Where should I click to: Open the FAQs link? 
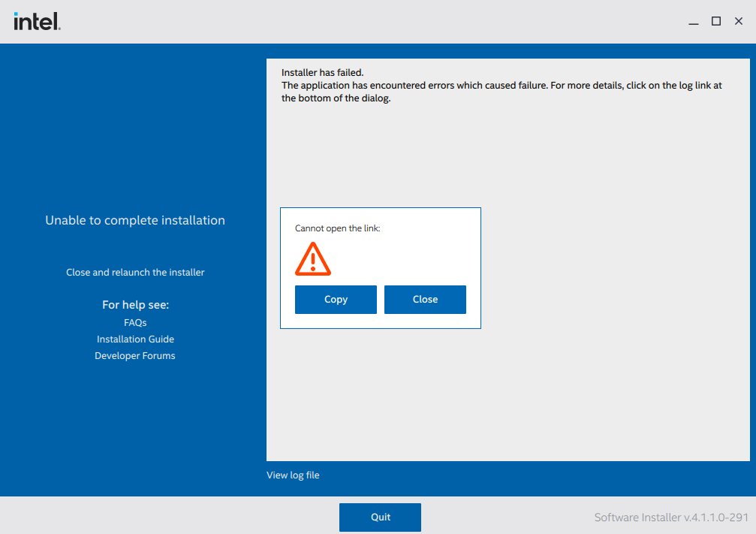(x=135, y=322)
